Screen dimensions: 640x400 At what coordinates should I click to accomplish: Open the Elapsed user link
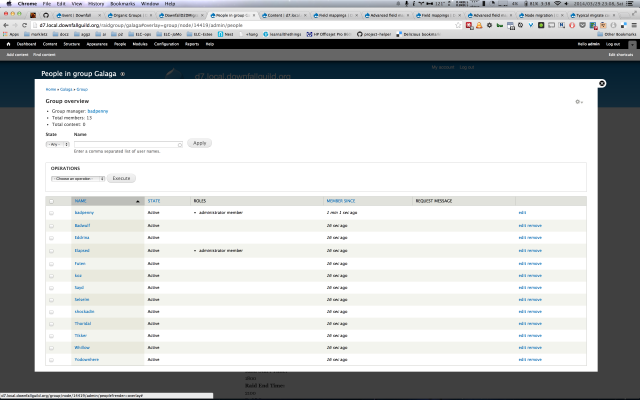pos(82,251)
